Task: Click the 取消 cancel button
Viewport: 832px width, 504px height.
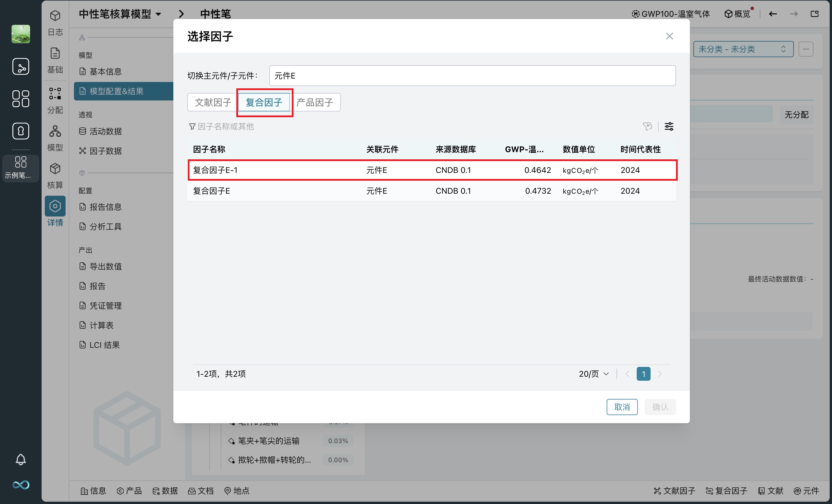Action: [x=622, y=407]
